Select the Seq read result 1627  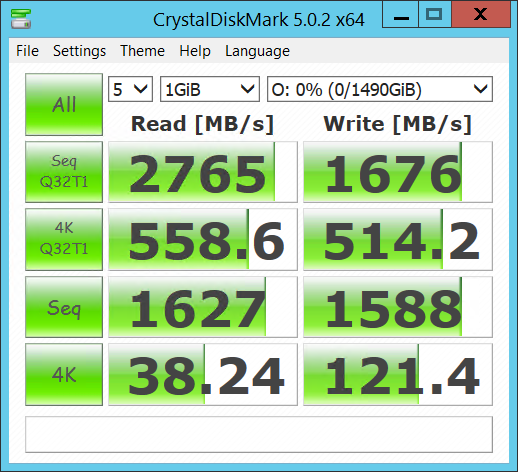click(203, 307)
